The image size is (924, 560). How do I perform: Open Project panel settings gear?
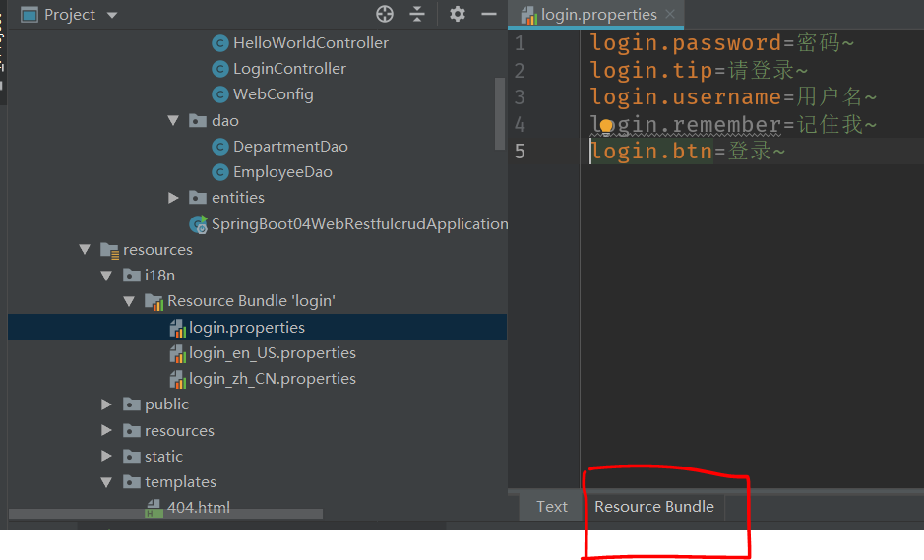(x=458, y=14)
